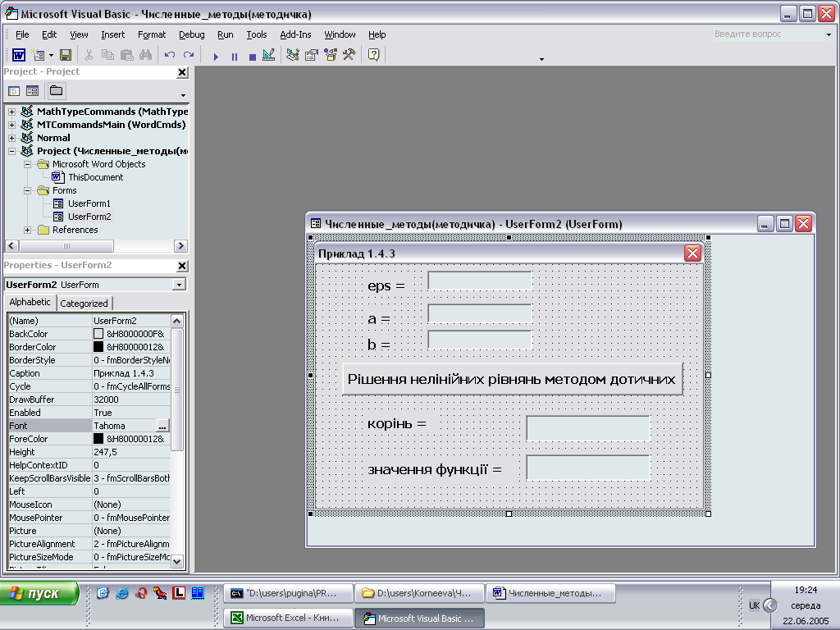Click the BackColor color swatch

coord(98,334)
